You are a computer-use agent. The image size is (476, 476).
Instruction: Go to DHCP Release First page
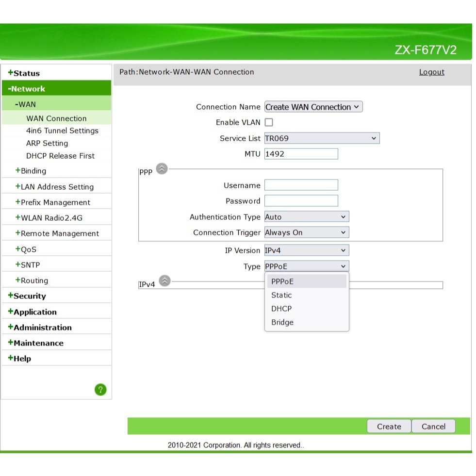coord(60,156)
